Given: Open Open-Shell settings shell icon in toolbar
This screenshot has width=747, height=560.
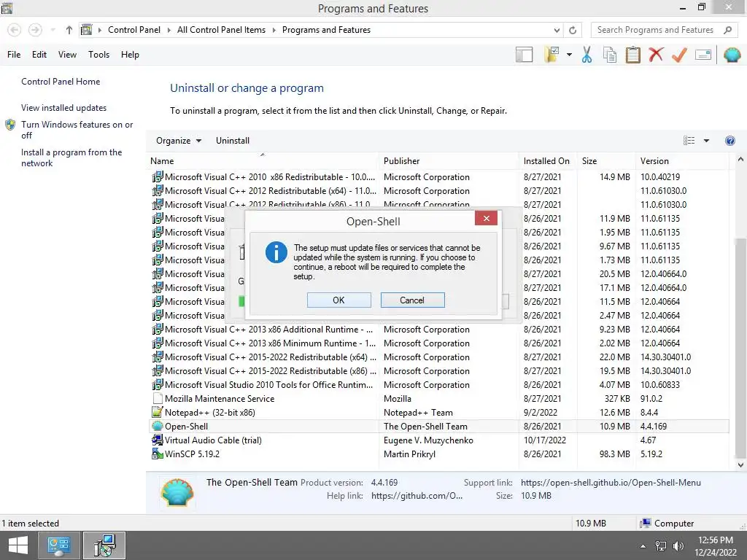Looking at the screenshot, I should (x=732, y=55).
